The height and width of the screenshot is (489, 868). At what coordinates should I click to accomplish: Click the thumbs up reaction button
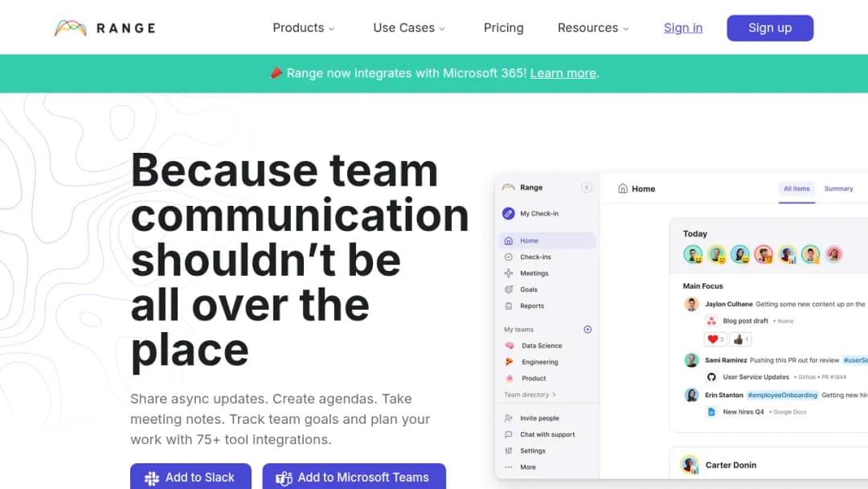[x=741, y=339]
